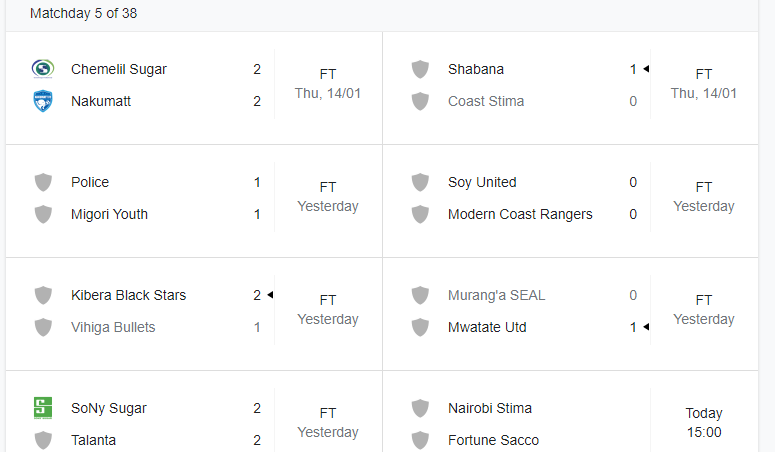
Task: Open Chemelil Sugar match FT Thu 14/01 status
Action: click(x=328, y=84)
